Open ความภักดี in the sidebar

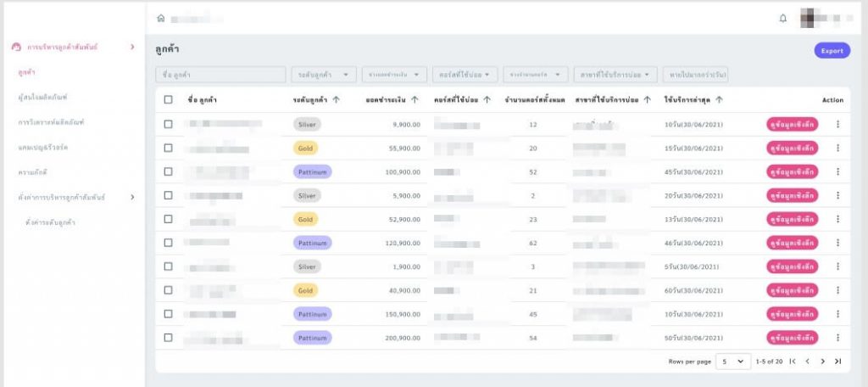click(33, 172)
